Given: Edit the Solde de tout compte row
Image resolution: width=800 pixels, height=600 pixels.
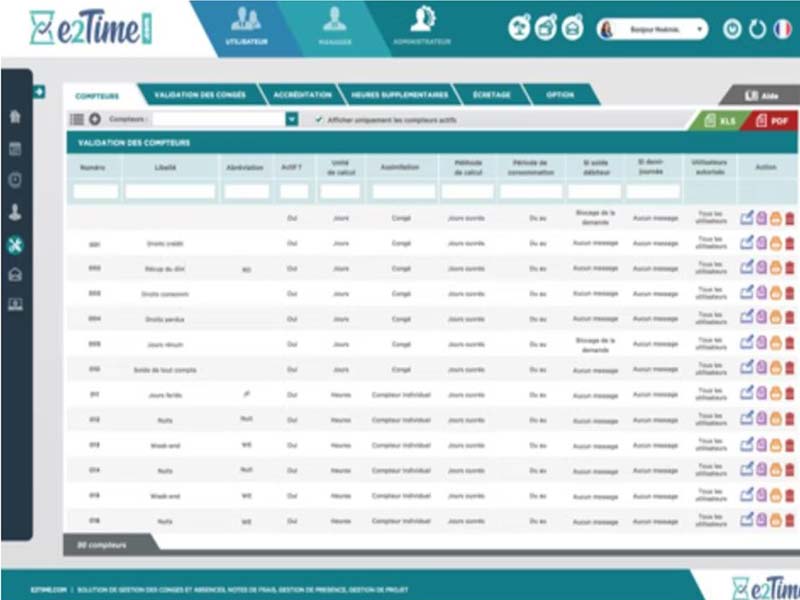Looking at the screenshot, I should pos(746,369).
